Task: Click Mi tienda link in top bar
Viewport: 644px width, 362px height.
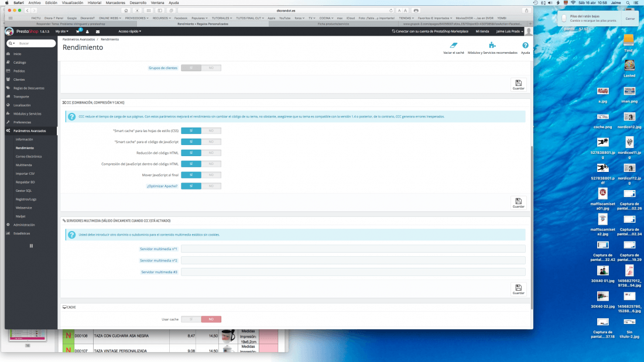Action: (x=482, y=32)
